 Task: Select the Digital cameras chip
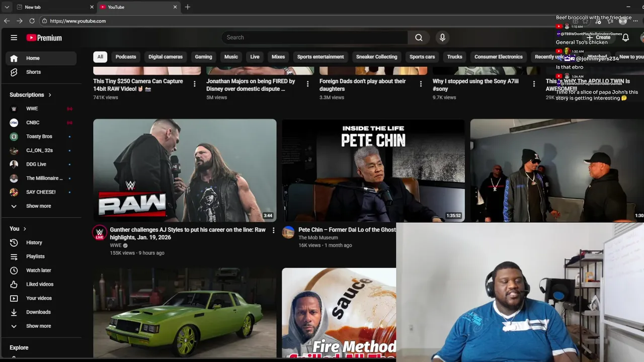click(166, 57)
